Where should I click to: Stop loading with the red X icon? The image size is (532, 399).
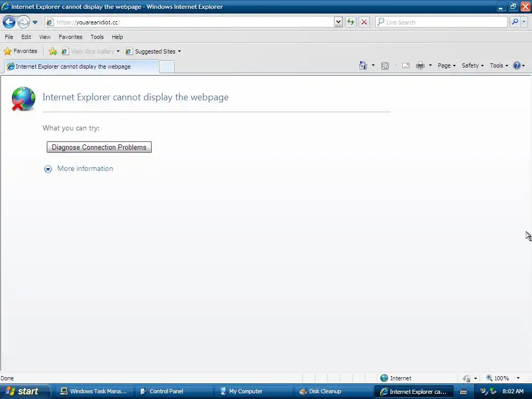364,22
